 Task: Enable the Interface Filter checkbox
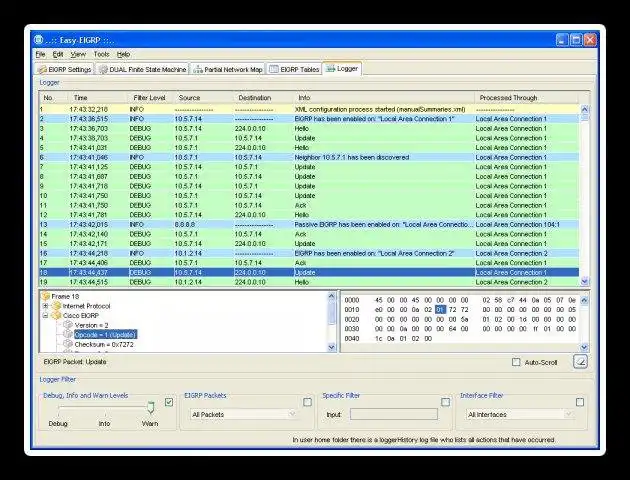580,402
